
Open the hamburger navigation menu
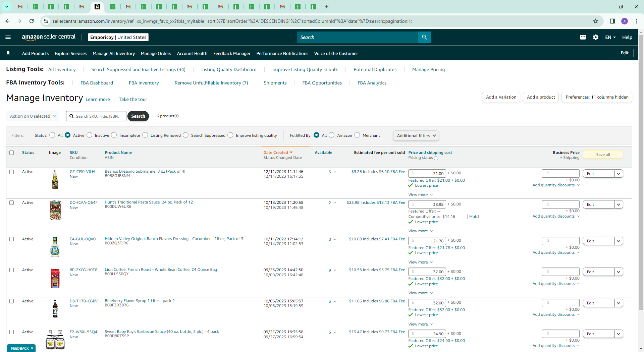[x=8, y=37]
